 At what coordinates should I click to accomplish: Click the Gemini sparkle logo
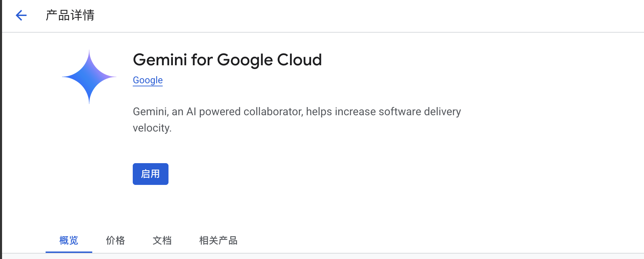[x=89, y=77]
